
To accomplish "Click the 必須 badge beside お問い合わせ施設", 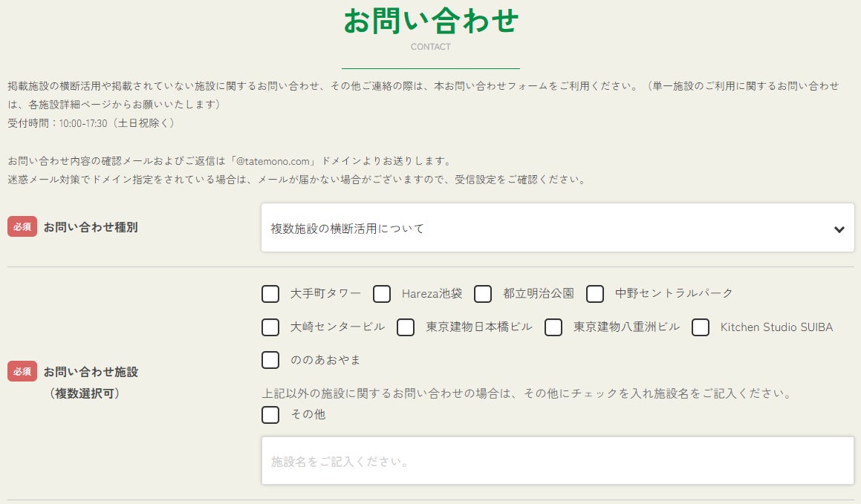I will coord(22,372).
